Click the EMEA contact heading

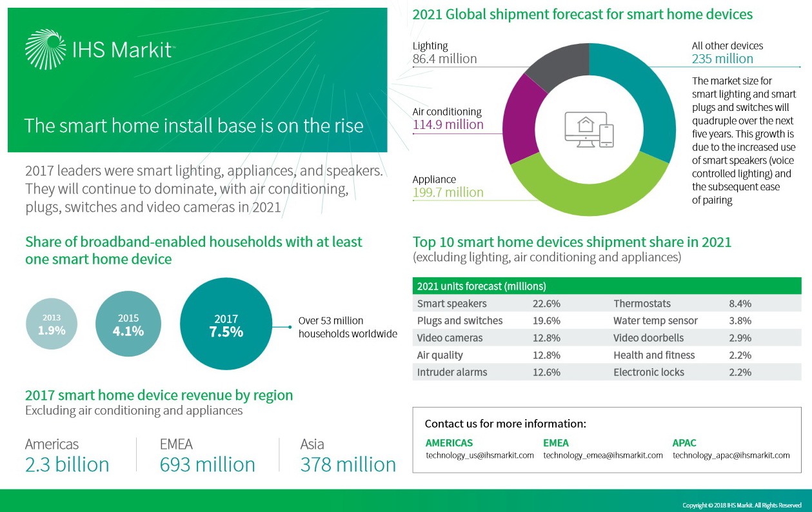[x=556, y=443]
